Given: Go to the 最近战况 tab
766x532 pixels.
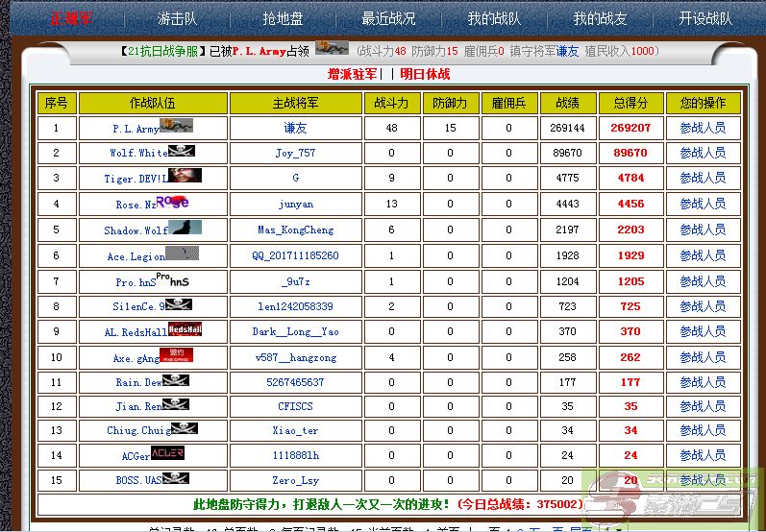Looking at the screenshot, I should click(x=388, y=18).
